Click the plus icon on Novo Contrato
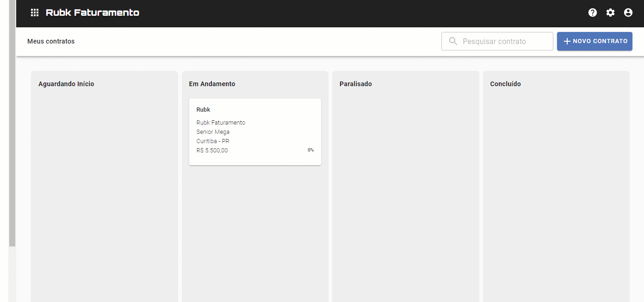The width and height of the screenshot is (644, 302). pyautogui.click(x=567, y=41)
